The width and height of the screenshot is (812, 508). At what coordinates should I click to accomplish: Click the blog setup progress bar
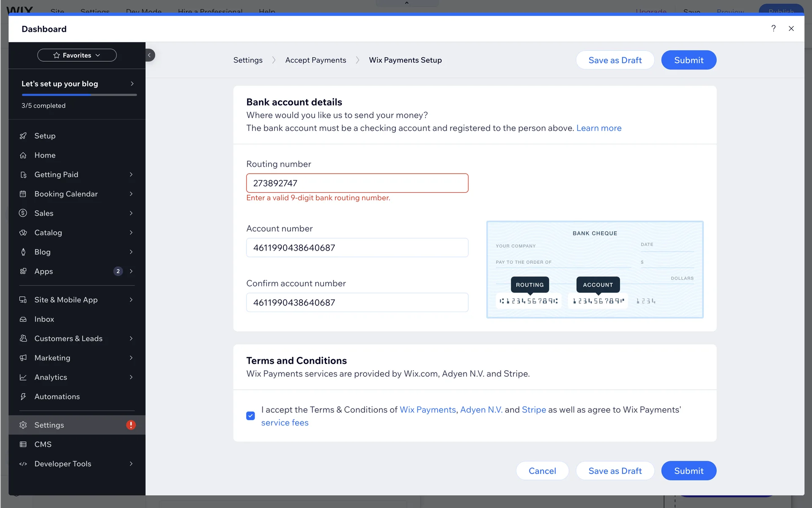tap(79, 95)
